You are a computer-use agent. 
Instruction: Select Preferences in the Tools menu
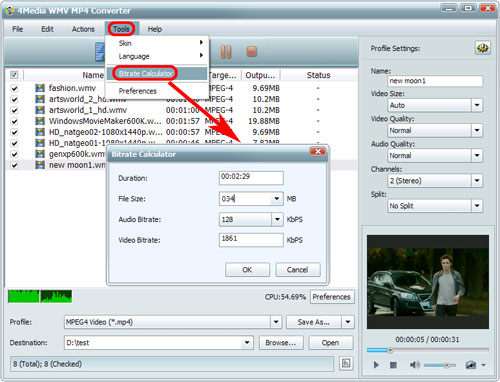(157, 91)
